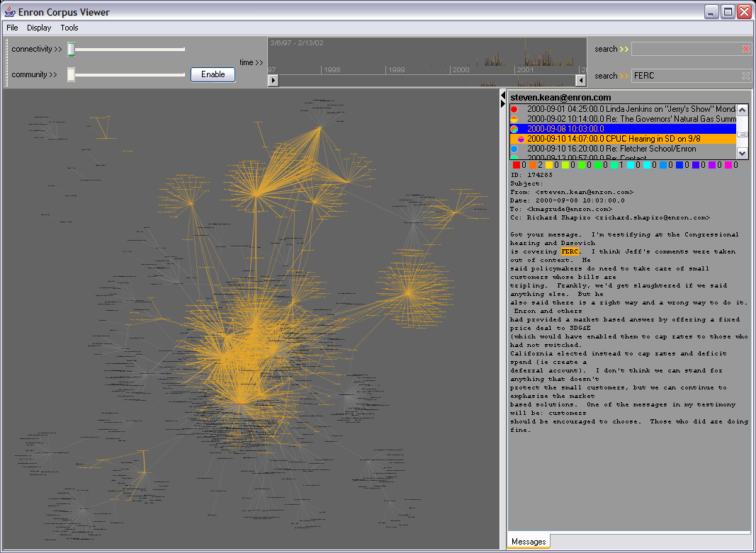The height and width of the screenshot is (553, 756).
Task: Collapse panel with left-pointing divider arrow
Action: pos(503,94)
